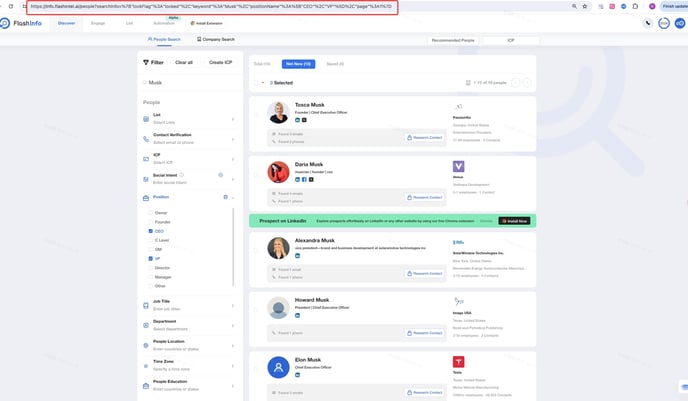Viewport: 688px width, 401px height.
Task: Open Tosca Musk's X profile icon
Action: click(x=304, y=120)
